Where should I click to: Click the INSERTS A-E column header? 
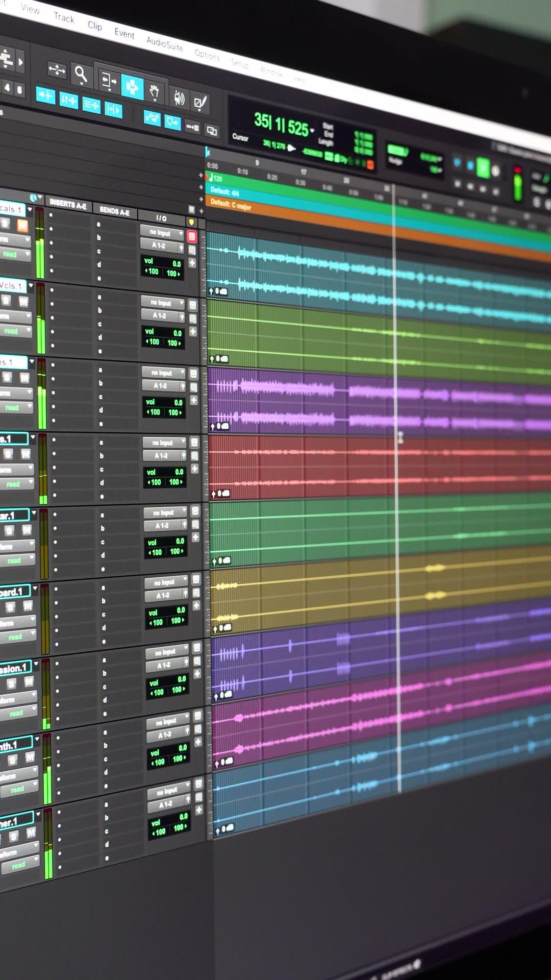(x=68, y=204)
